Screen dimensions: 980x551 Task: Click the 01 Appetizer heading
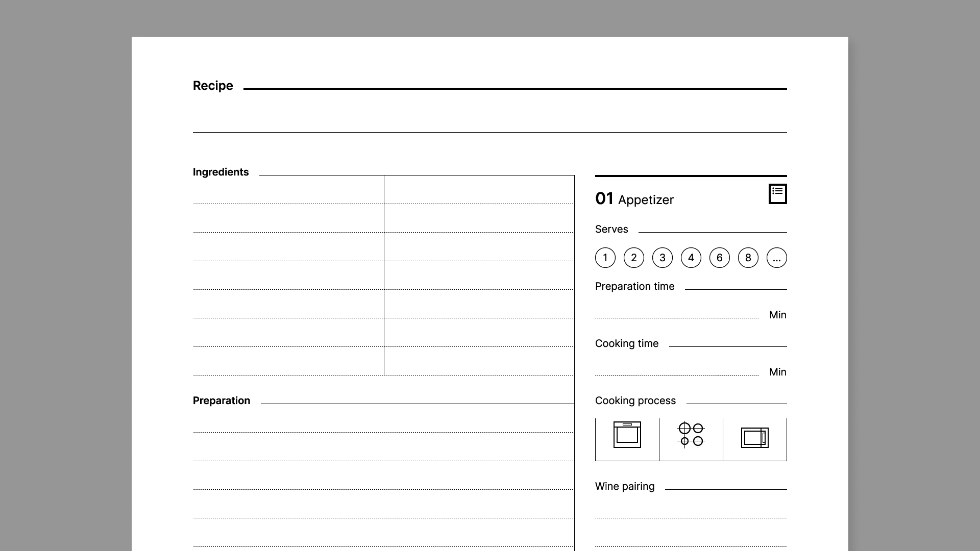pyautogui.click(x=634, y=199)
